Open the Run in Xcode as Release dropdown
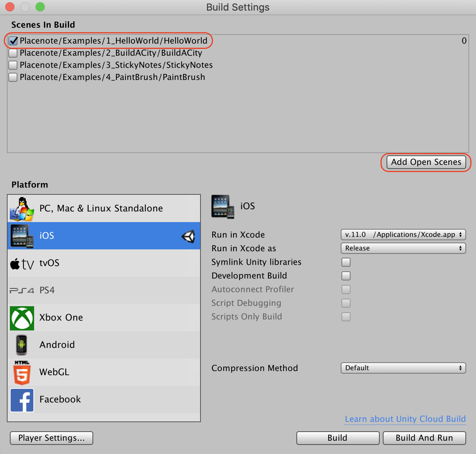This screenshot has height=454, width=476. (x=403, y=248)
